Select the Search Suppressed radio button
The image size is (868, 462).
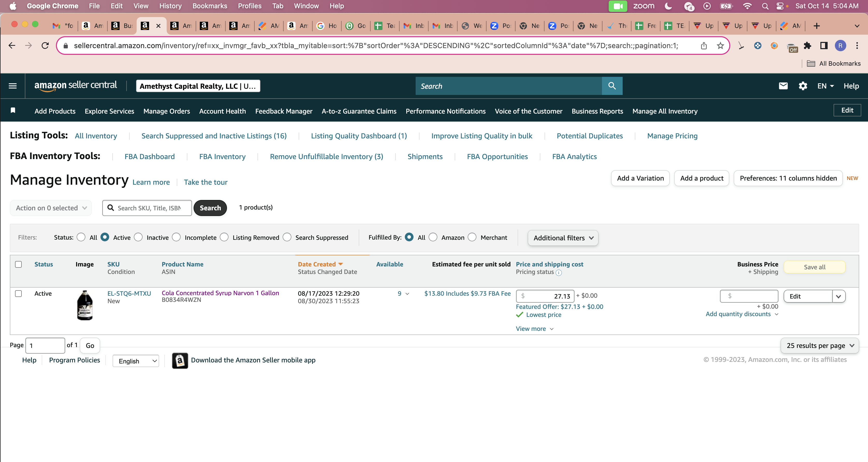pyautogui.click(x=287, y=237)
